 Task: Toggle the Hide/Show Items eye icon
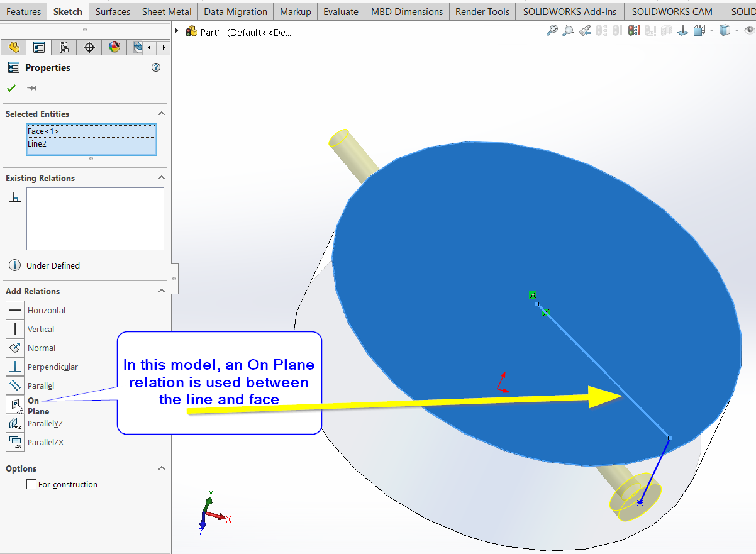[x=748, y=30]
